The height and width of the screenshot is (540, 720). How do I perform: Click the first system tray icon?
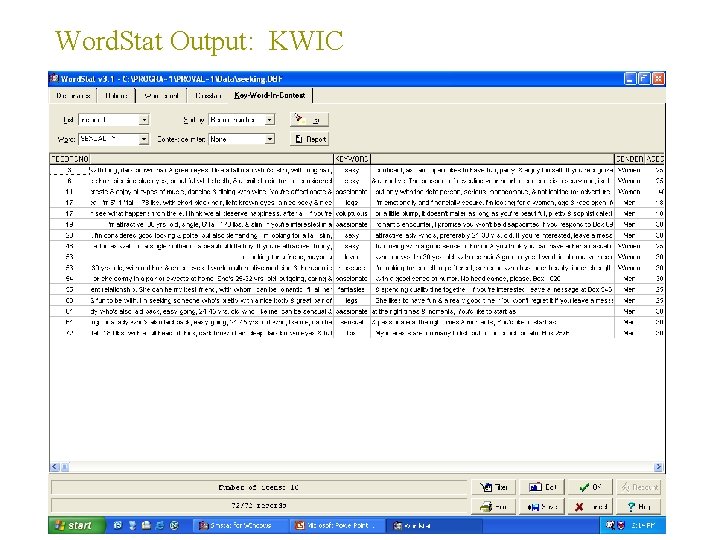pos(610,525)
